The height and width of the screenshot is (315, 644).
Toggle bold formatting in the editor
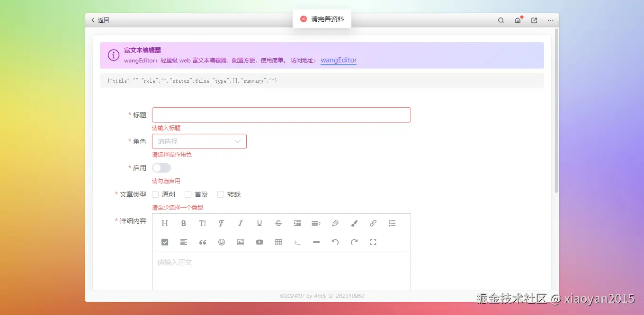click(x=183, y=223)
